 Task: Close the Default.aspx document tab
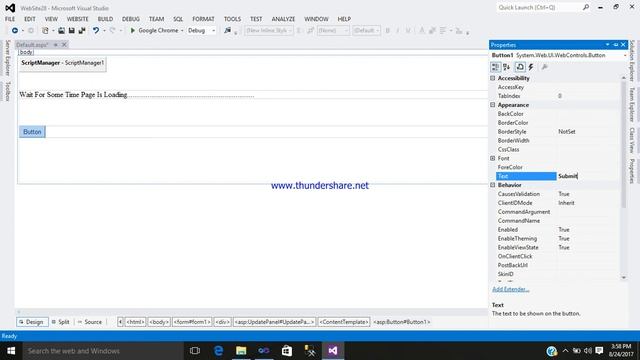pos(64,45)
